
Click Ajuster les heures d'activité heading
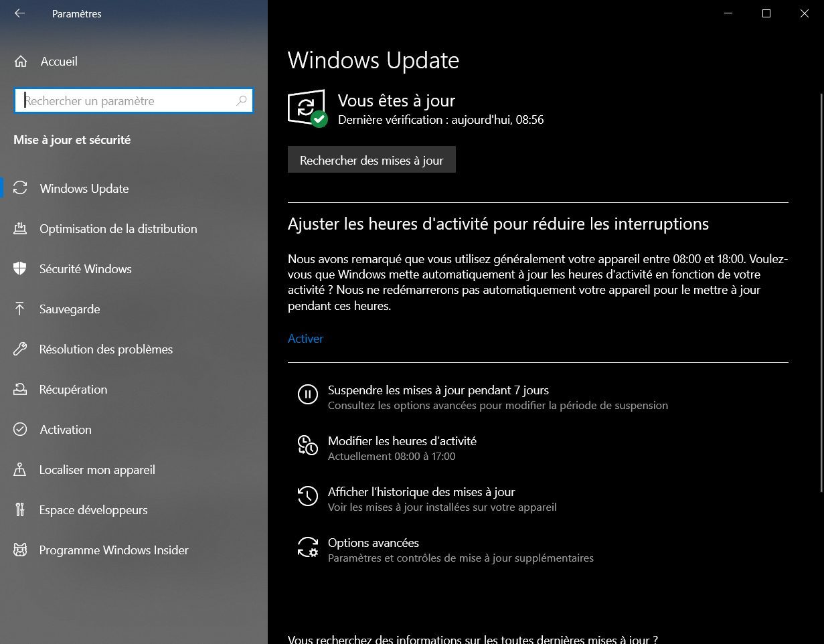[x=498, y=224]
